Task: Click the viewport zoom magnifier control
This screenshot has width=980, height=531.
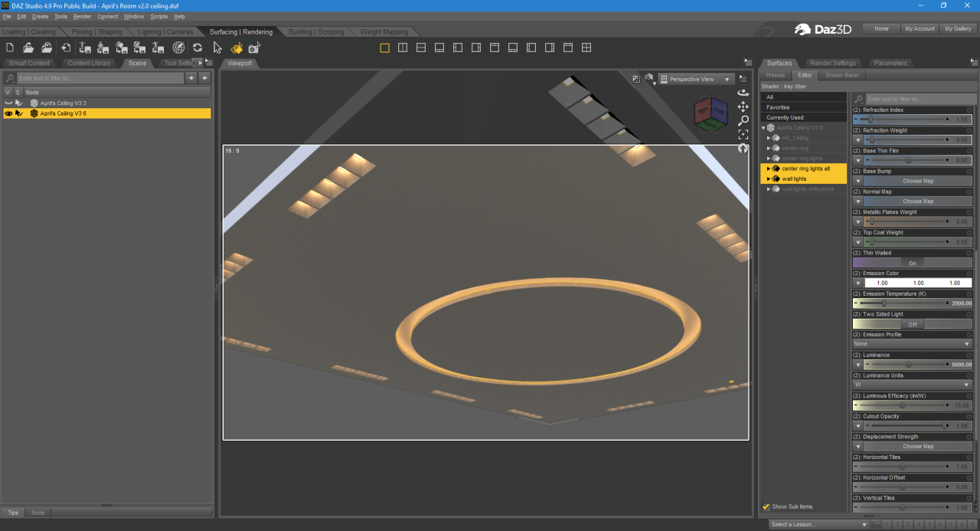Action: pos(743,120)
